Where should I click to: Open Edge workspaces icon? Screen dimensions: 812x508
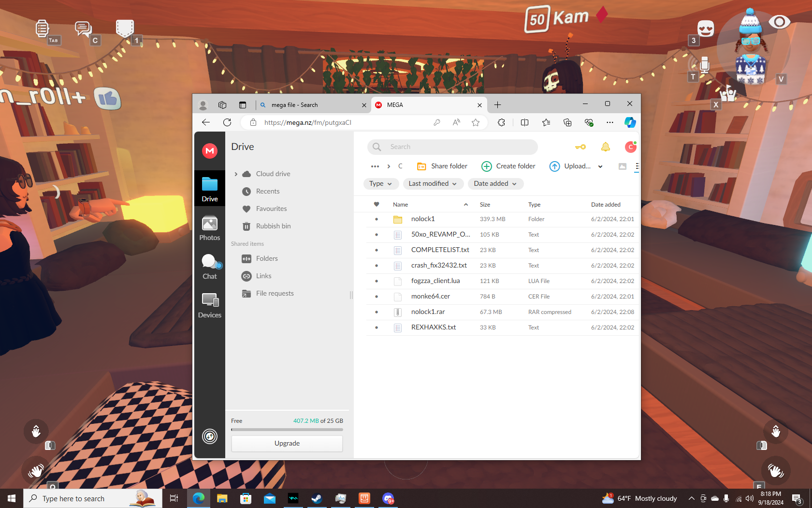point(222,105)
